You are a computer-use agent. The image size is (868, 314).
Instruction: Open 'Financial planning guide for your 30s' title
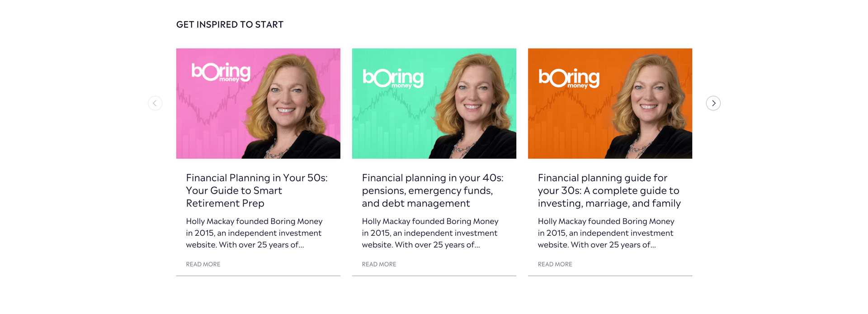609,190
